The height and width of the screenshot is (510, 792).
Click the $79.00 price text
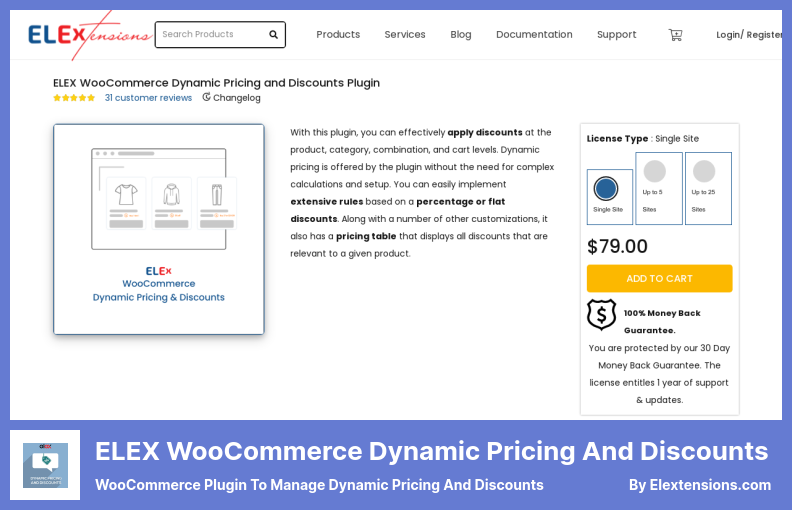617,246
